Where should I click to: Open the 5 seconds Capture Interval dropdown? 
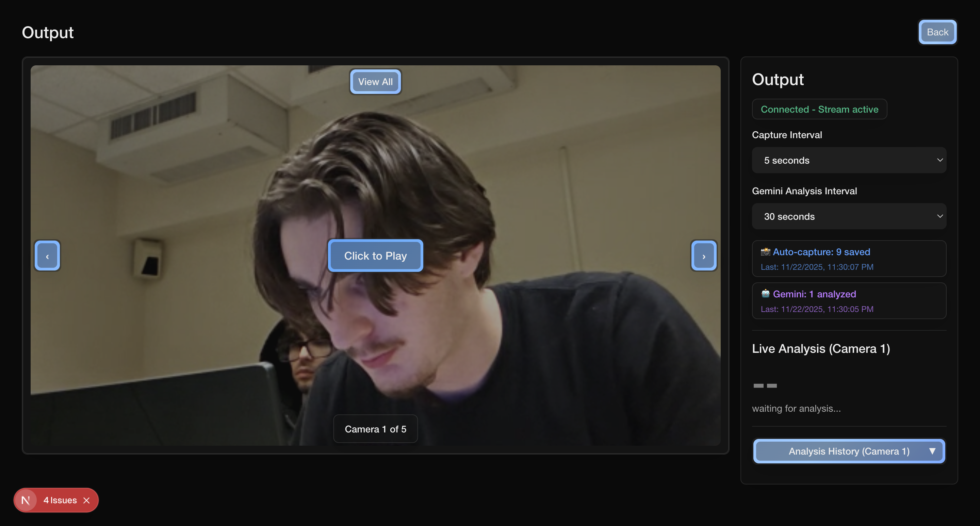pyautogui.click(x=848, y=160)
